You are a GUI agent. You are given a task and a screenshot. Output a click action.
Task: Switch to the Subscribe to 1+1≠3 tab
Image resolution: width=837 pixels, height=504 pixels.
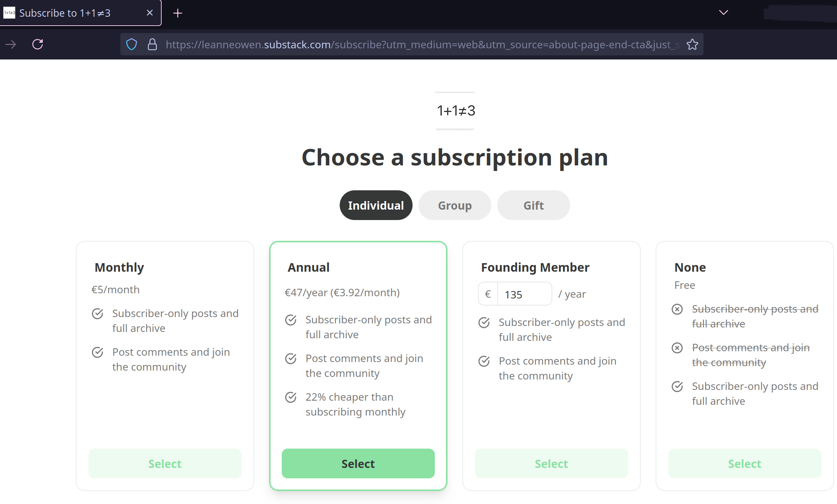74,13
